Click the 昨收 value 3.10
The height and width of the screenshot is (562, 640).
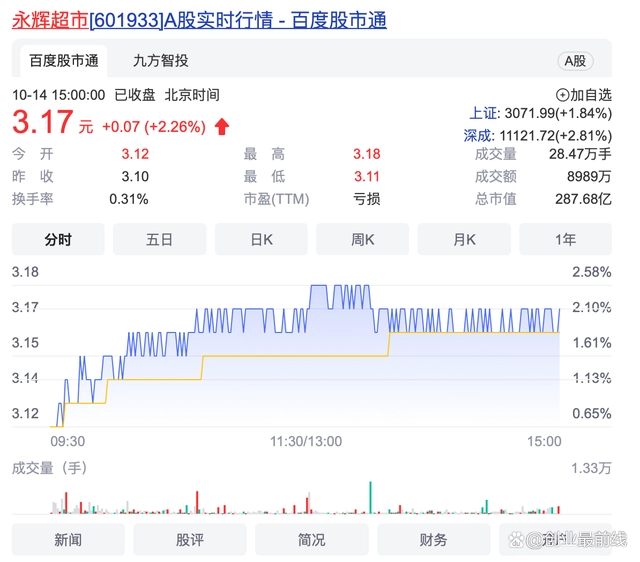(x=135, y=177)
